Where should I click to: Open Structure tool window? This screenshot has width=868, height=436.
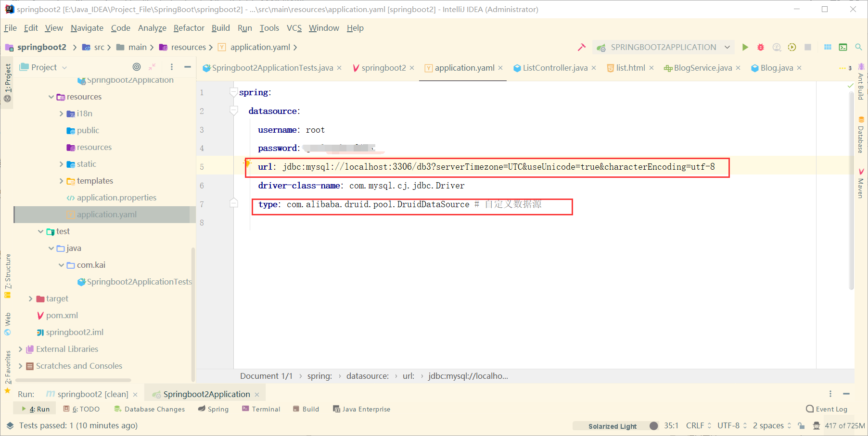point(8,275)
